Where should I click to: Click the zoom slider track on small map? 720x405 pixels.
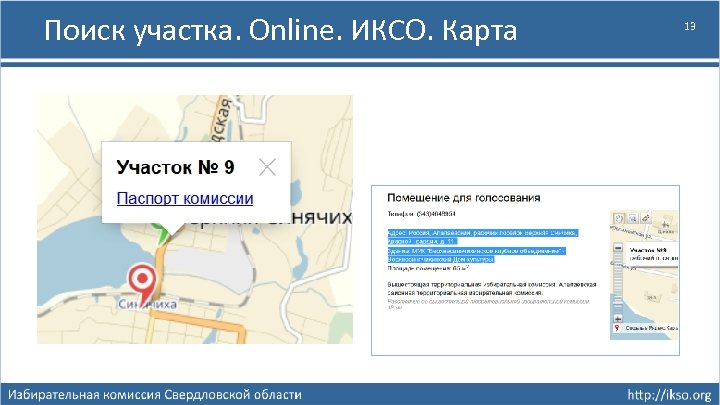tap(618, 283)
